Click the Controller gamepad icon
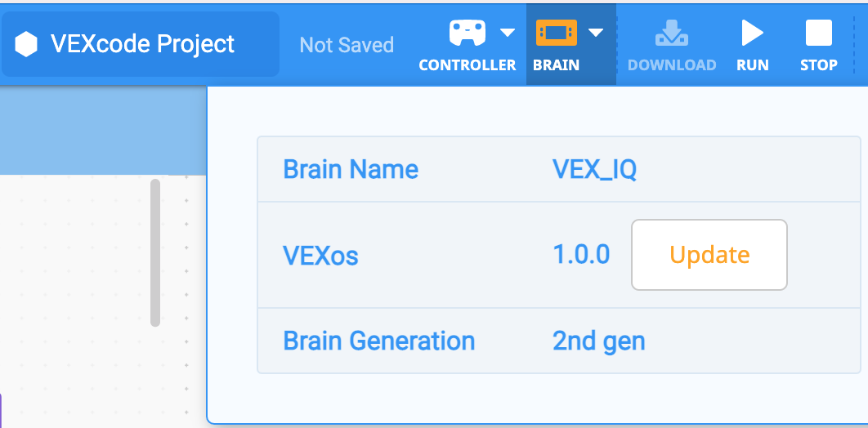Screen dimensions: 868x428 pos(467,33)
